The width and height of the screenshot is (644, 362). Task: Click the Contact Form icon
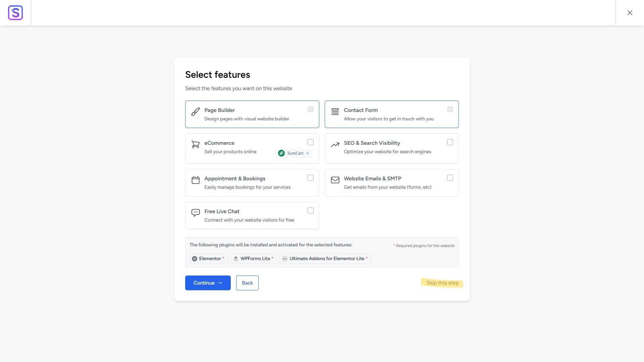(335, 112)
